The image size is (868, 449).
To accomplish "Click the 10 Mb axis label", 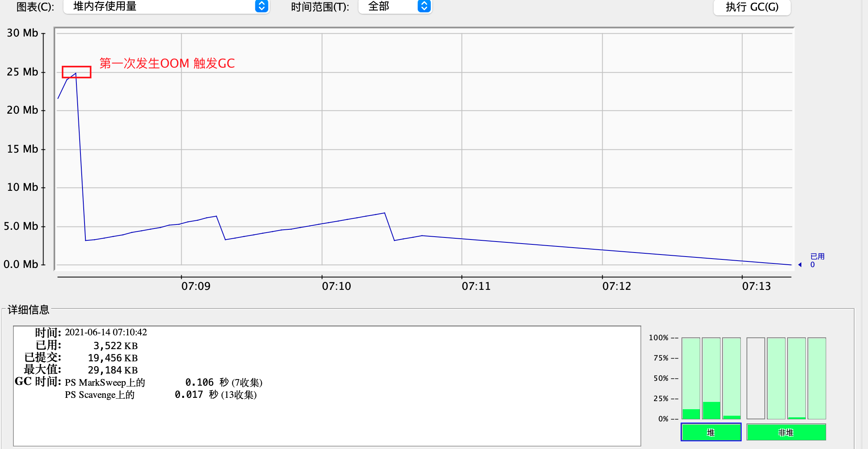I will [x=22, y=187].
